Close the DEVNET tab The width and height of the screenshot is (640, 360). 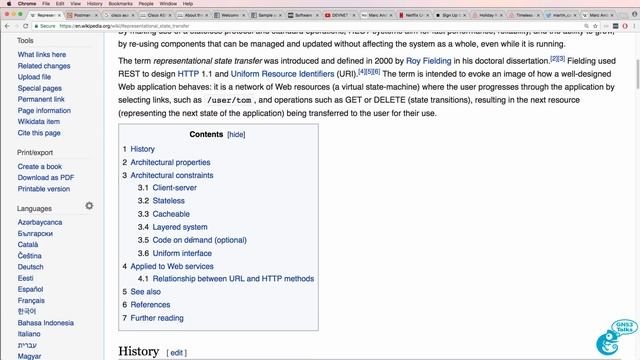pos(353,15)
